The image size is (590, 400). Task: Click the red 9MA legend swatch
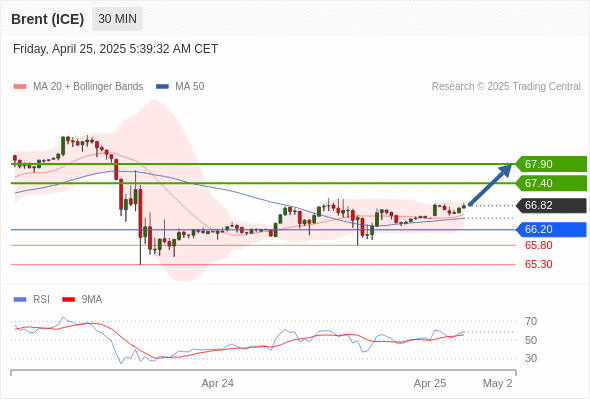pos(68,300)
